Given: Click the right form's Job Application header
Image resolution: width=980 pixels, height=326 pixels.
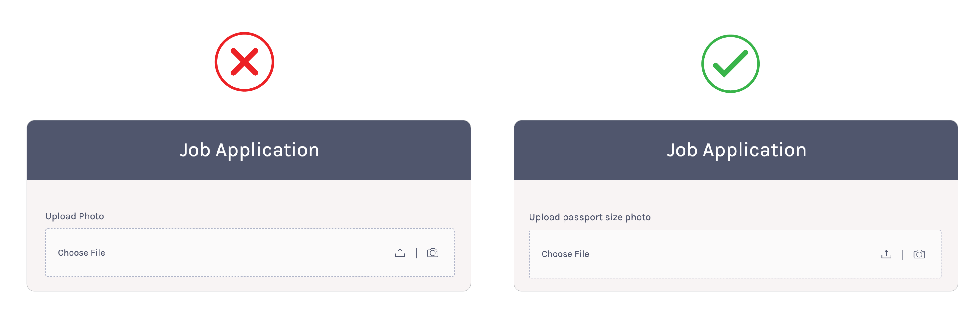Looking at the screenshot, I should pos(736,150).
